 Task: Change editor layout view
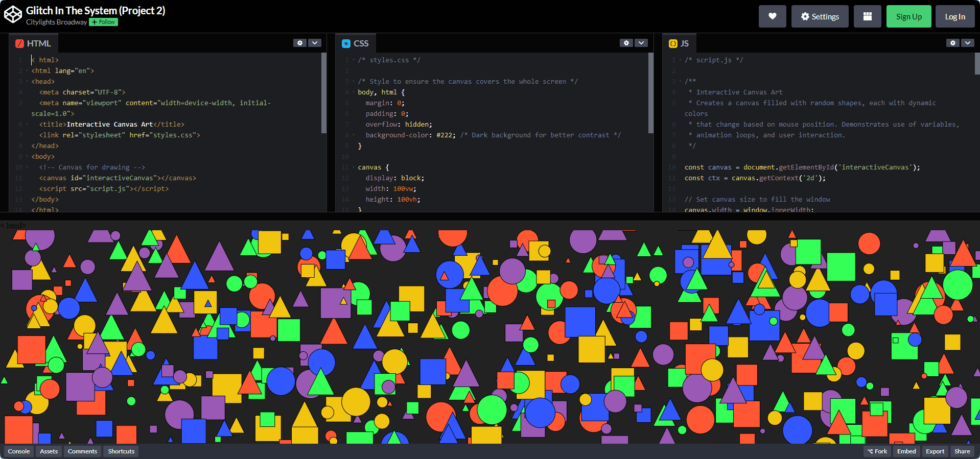click(867, 16)
